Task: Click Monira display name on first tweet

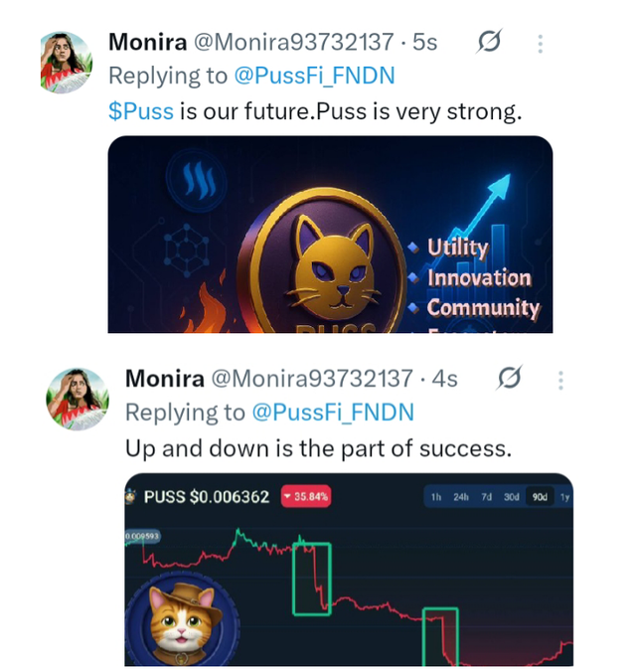Action: pyautogui.click(x=148, y=42)
